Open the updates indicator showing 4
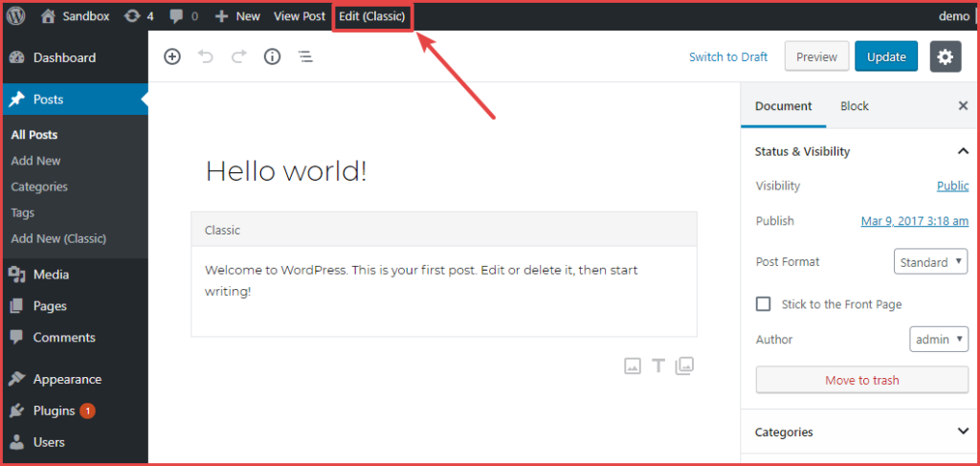Screen dimensions: 980x466 click(139, 16)
